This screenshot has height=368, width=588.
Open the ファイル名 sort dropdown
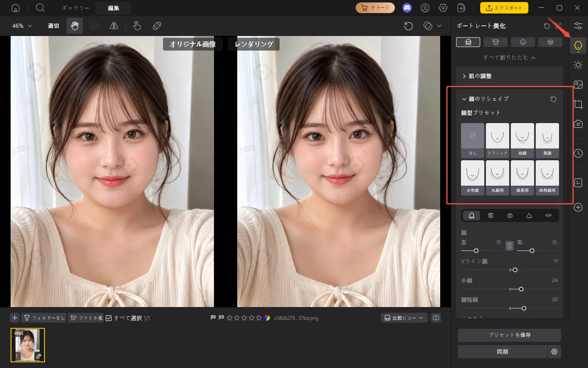86,318
